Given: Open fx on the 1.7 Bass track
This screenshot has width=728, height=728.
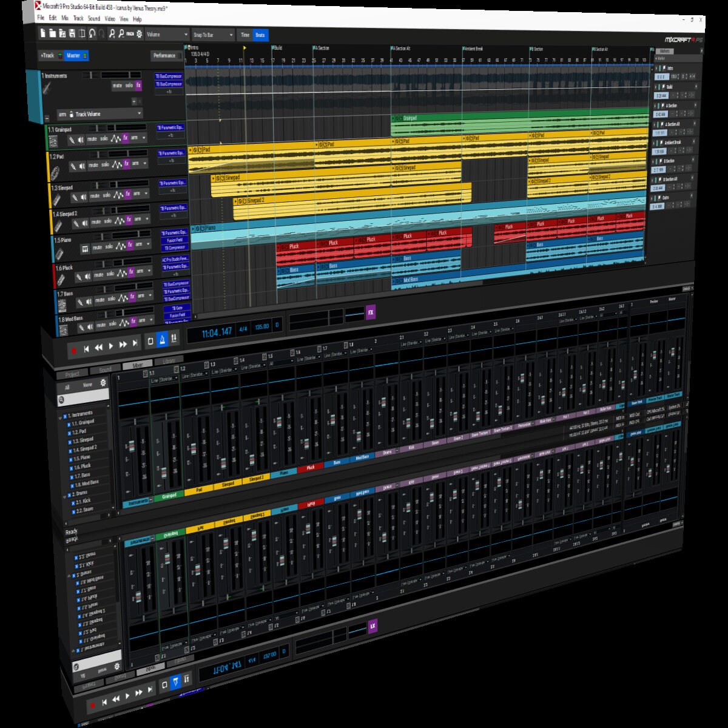Looking at the screenshot, I should click(132, 297).
